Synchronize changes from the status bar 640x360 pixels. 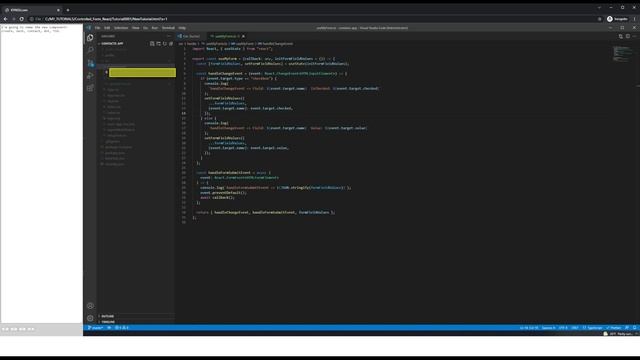tap(109, 328)
